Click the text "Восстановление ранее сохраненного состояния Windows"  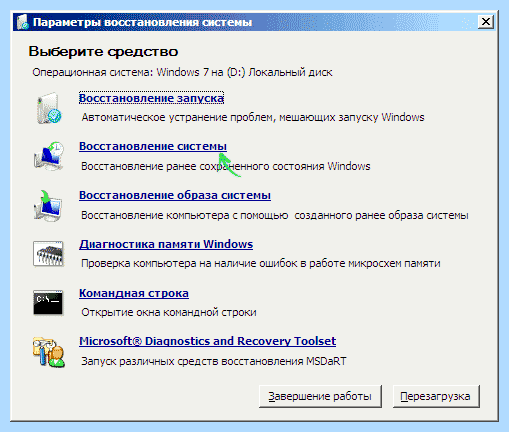point(226,166)
